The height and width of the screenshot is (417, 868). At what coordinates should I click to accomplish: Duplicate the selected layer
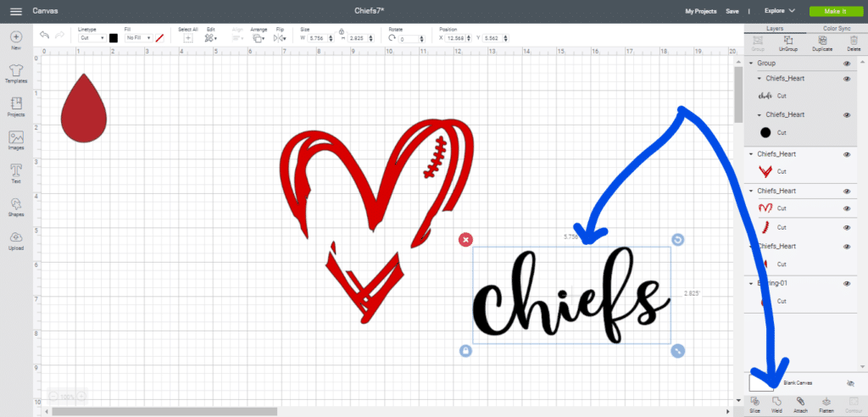[x=822, y=44]
